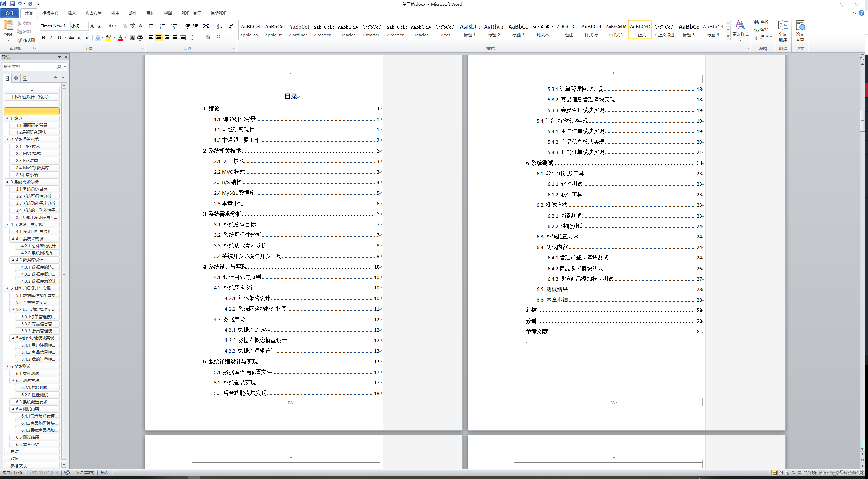Switch navigation pane to search results view
The image size is (868, 479).
[25, 78]
